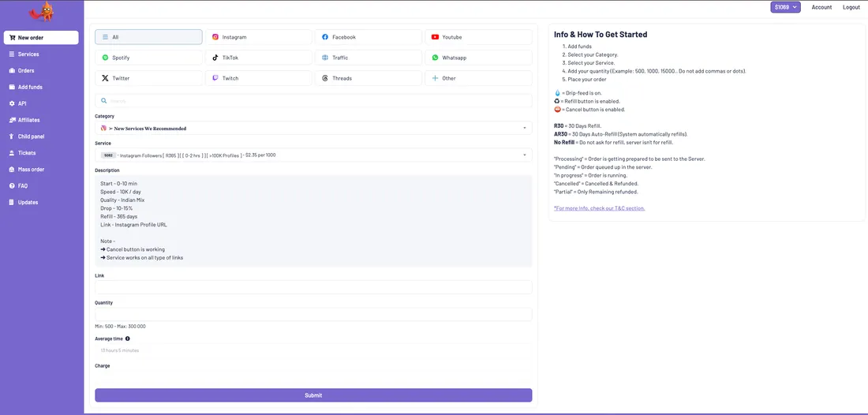Click the Quantity input field
The height and width of the screenshot is (415, 868).
pos(313,314)
